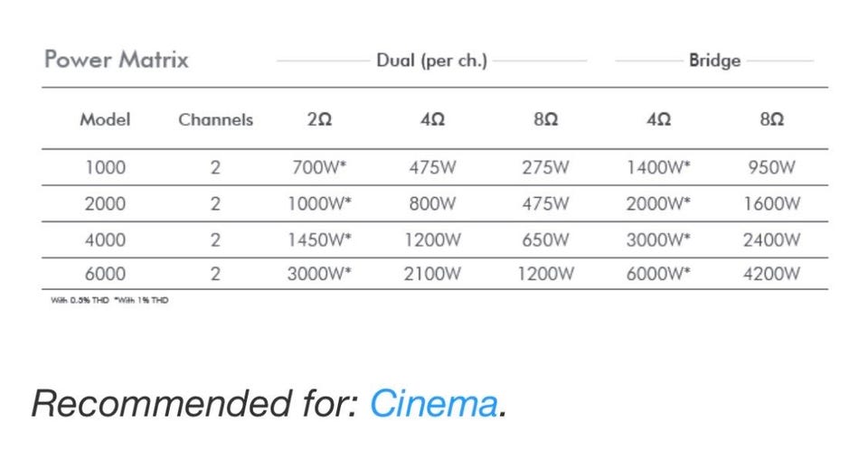Click the Power Matrix heading
The image size is (868, 460).
(117, 61)
